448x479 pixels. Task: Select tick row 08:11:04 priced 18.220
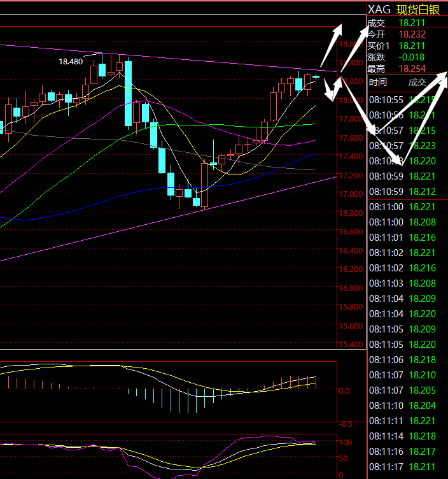point(403,314)
